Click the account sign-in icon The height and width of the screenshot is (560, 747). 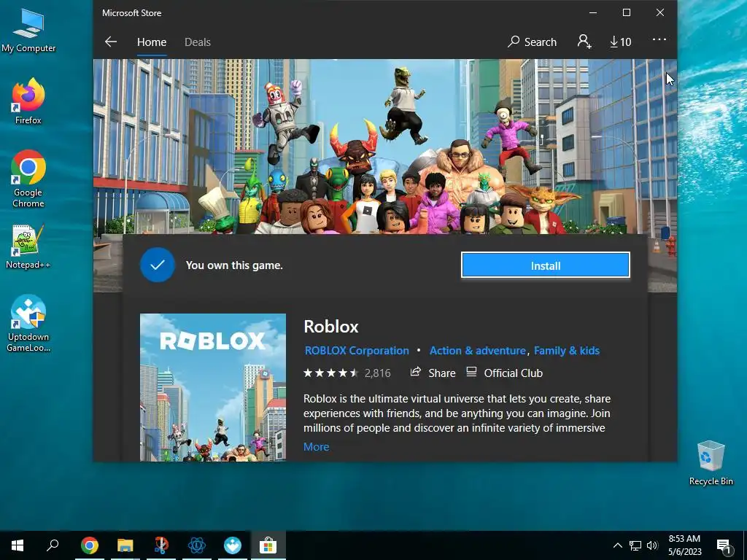tap(584, 42)
